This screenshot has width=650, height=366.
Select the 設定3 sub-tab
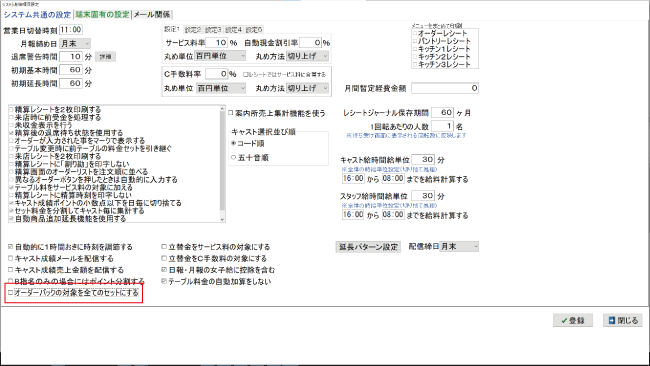213,30
